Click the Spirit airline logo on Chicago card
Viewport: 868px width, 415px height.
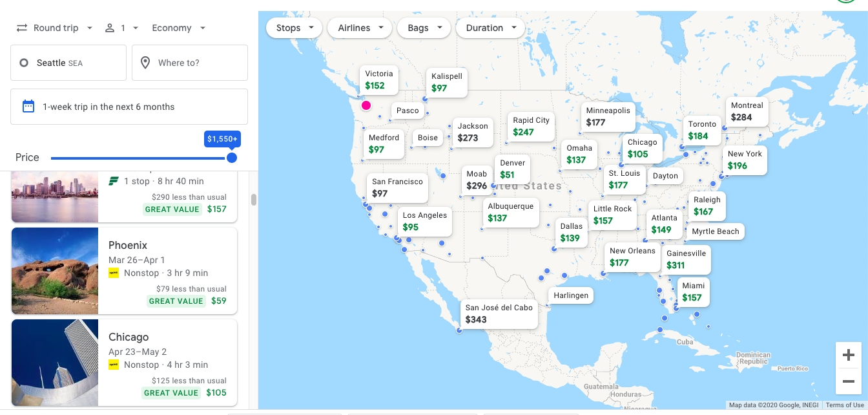click(x=114, y=365)
